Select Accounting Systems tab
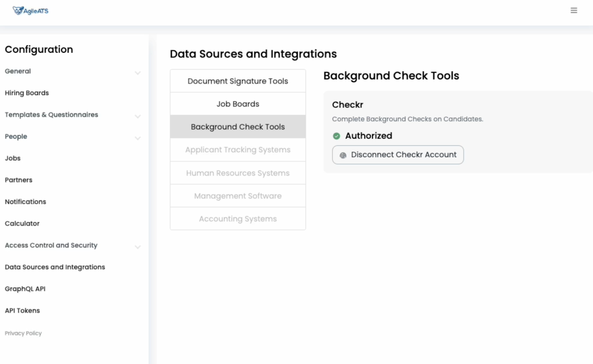Viewport: 593px width, 364px height. pyautogui.click(x=238, y=219)
